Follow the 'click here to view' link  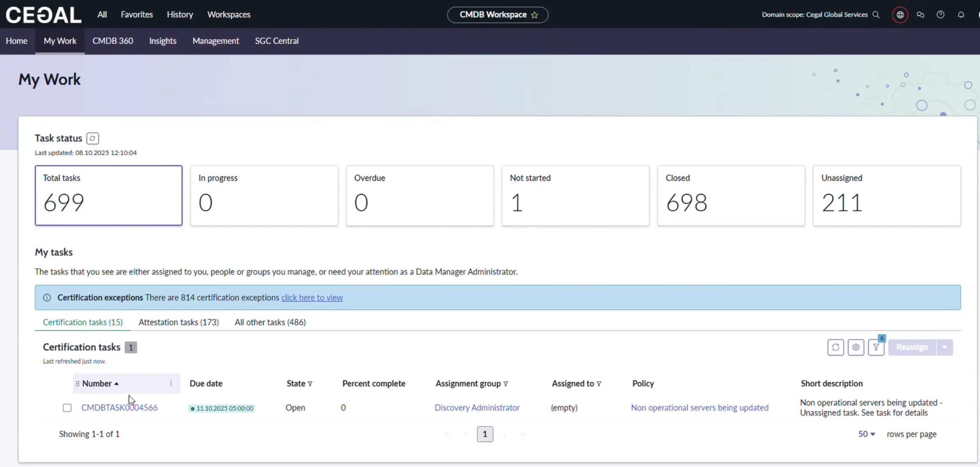tap(312, 298)
